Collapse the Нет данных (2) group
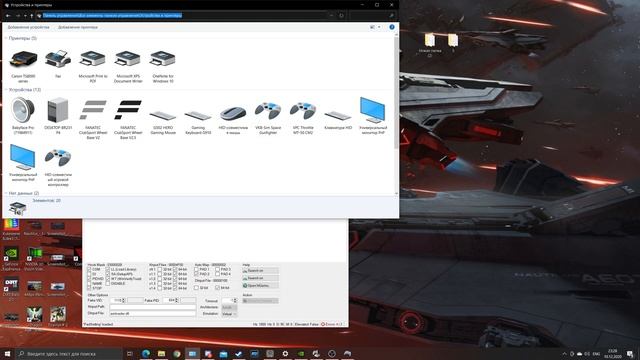 click(x=6, y=193)
